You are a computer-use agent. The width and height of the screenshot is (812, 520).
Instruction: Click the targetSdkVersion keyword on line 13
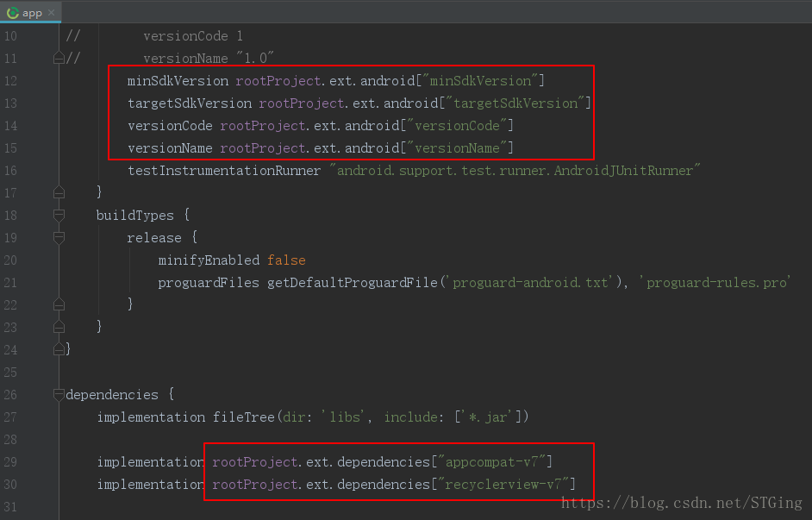[x=190, y=103]
